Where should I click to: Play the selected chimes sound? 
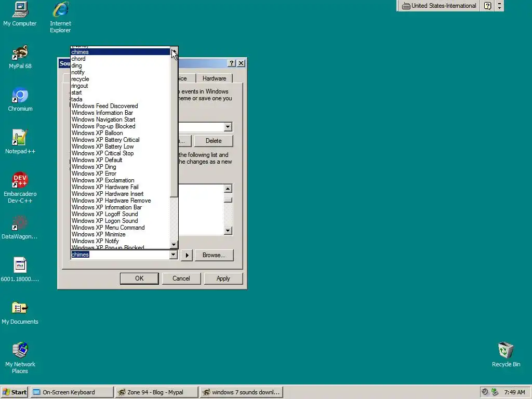(x=187, y=255)
